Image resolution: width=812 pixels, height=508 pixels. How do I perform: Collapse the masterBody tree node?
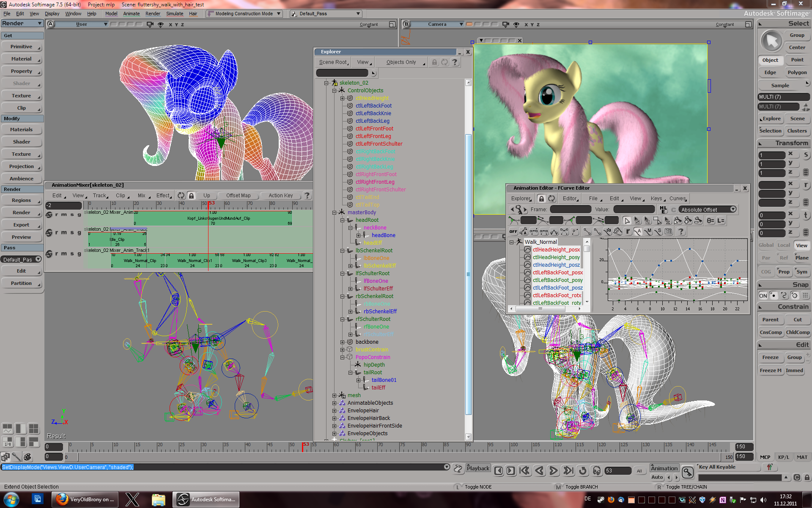pos(334,213)
